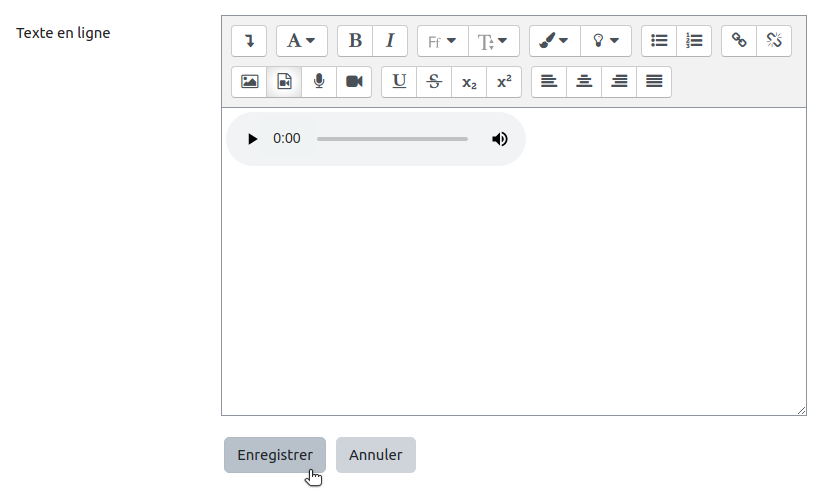Toggle bold text formatting
The height and width of the screenshot is (490, 820).
[355, 41]
